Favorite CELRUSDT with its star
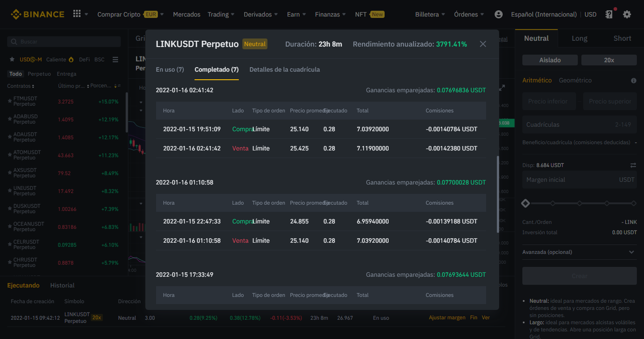 (10, 245)
